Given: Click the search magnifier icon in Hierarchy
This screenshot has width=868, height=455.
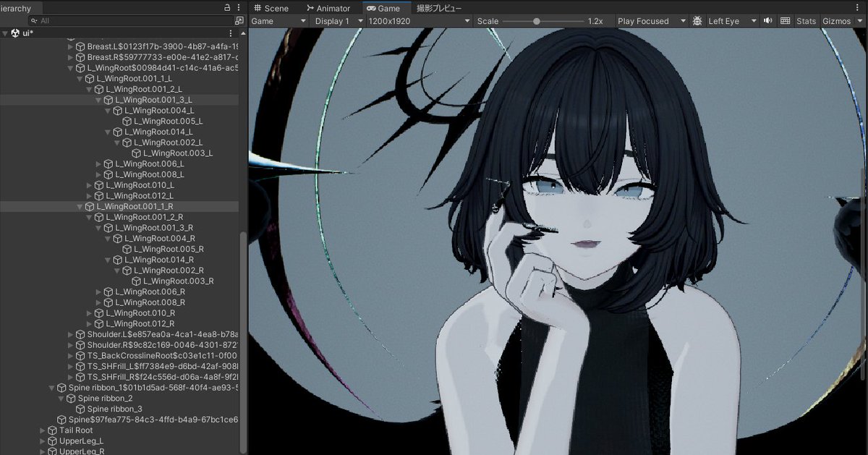Looking at the screenshot, I should pyautogui.click(x=34, y=21).
